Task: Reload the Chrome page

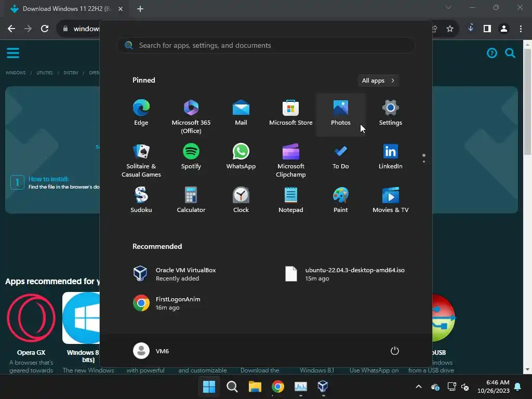Action: [x=45, y=29]
